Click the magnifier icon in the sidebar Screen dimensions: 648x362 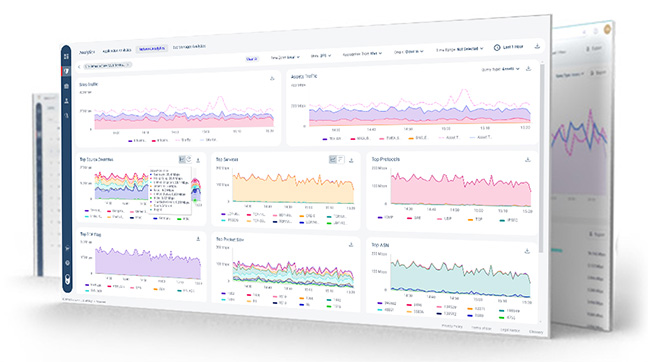coord(67,116)
